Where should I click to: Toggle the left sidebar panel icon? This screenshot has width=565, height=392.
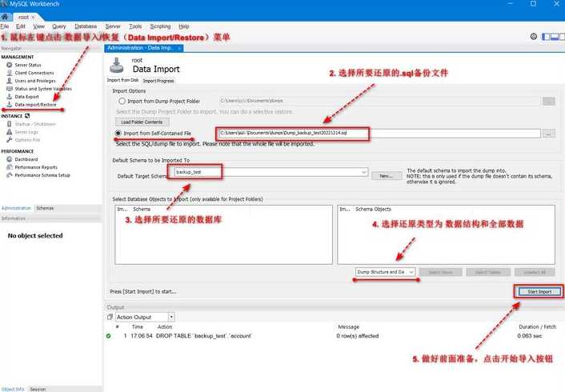(546, 36)
